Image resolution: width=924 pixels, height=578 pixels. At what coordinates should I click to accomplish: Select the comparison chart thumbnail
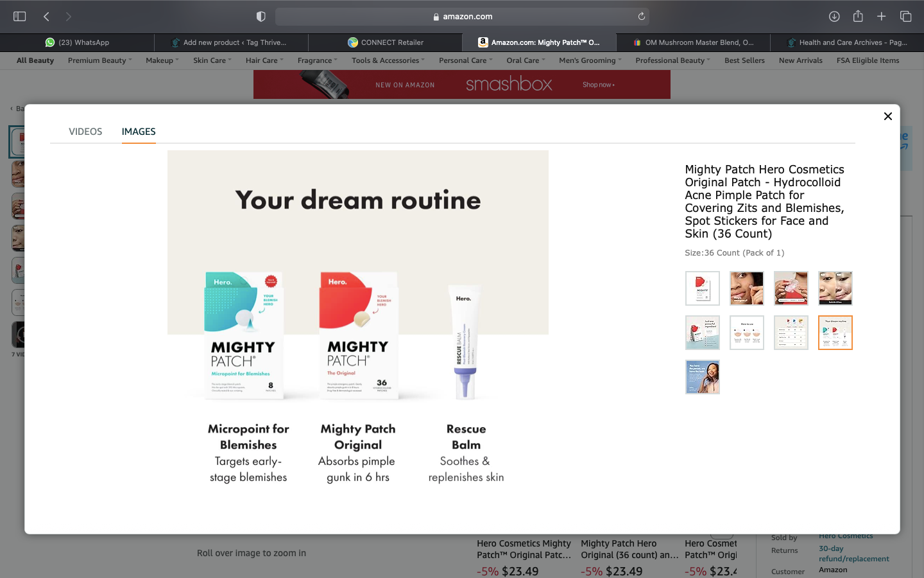click(791, 333)
